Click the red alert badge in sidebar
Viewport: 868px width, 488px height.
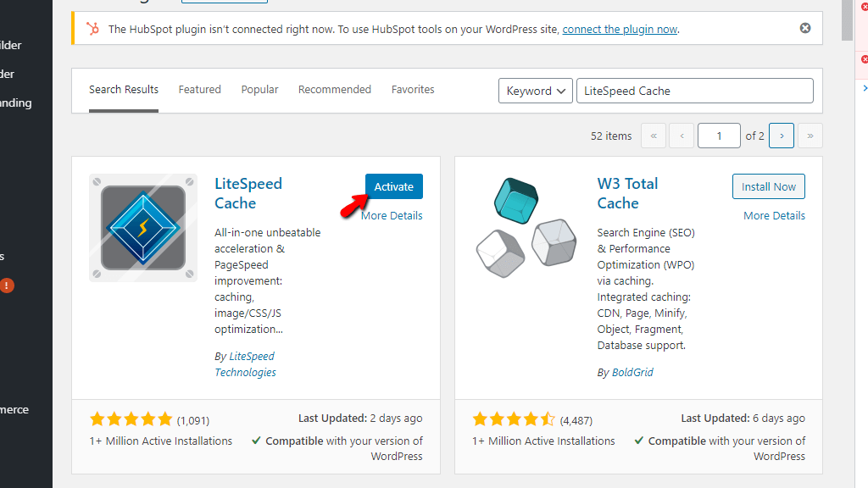pos(6,286)
